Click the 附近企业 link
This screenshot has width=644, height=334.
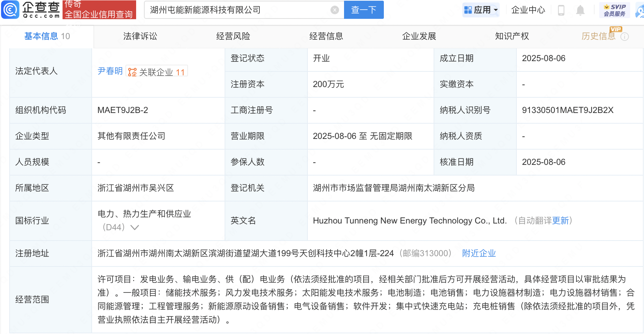coord(479,253)
